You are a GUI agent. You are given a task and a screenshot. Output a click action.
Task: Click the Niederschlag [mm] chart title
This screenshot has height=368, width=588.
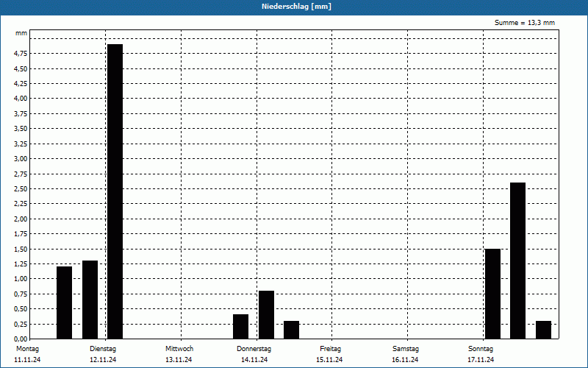(x=296, y=7)
